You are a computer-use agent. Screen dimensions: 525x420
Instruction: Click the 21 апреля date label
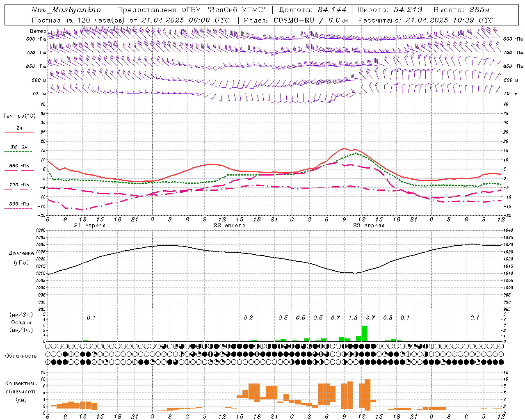pyautogui.click(x=89, y=226)
